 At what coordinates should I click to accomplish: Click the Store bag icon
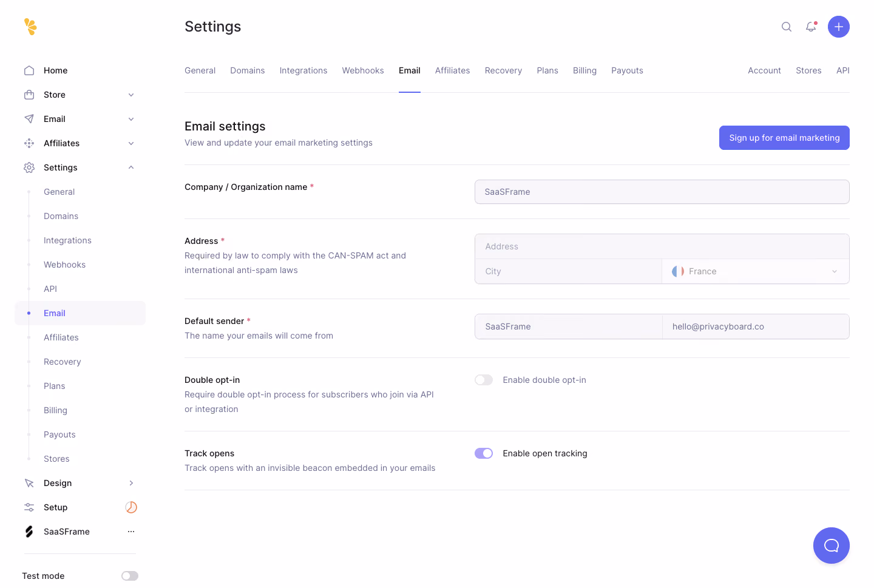click(x=29, y=95)
